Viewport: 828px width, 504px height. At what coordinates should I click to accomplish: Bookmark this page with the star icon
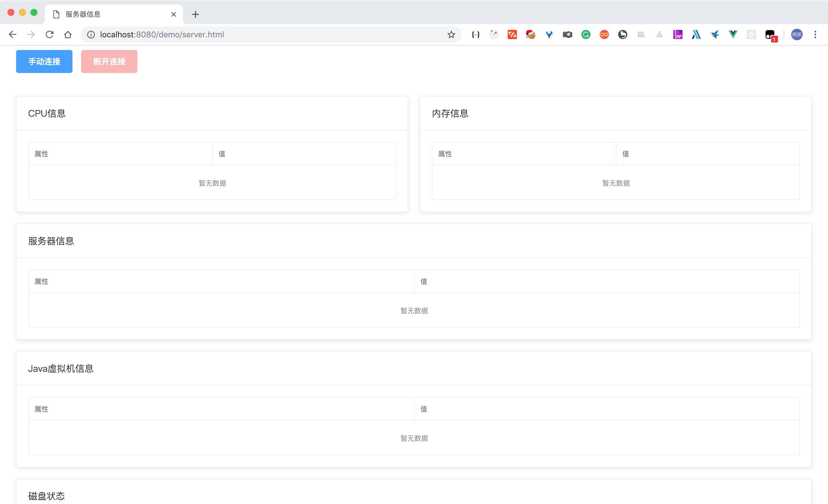(451, 34)
